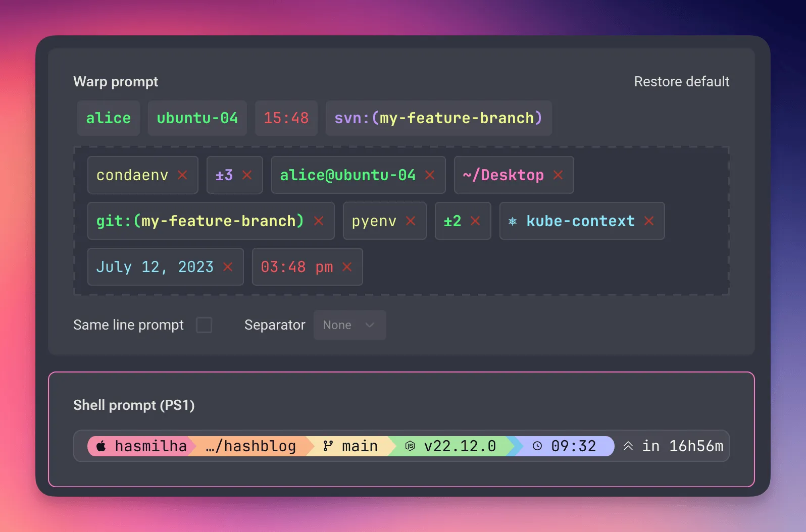Image resolution: width=806 pixels, height=532 pixels.
Task: Select the ~/Desktop chip label
Action: (503, 175)
